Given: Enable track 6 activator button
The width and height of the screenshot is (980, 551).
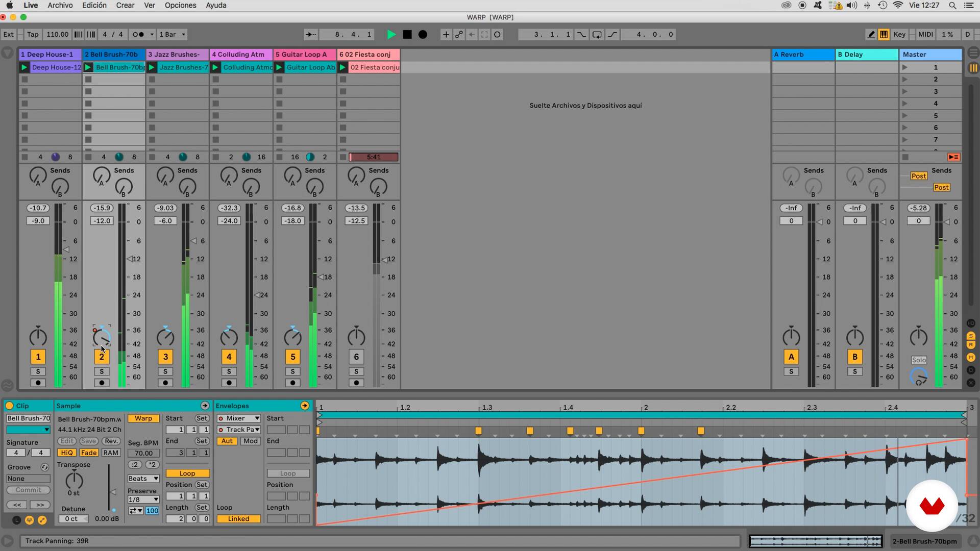Looking at the screenshot, I should pos(356,357).
